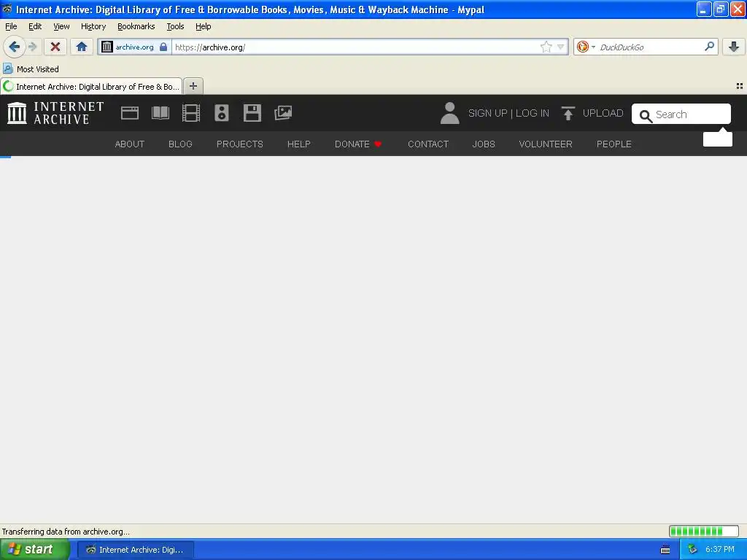Open the Tools menu
The height and width of the screenshot is (560, 747).
(175, 26)
